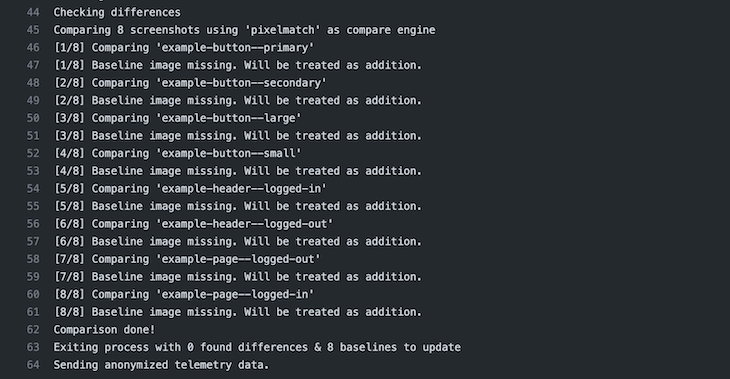The width and height of the screenshot is (730, 379).
Task: Click the 'Comparing 8 screenshots' log line
Action: pos(244,30)
